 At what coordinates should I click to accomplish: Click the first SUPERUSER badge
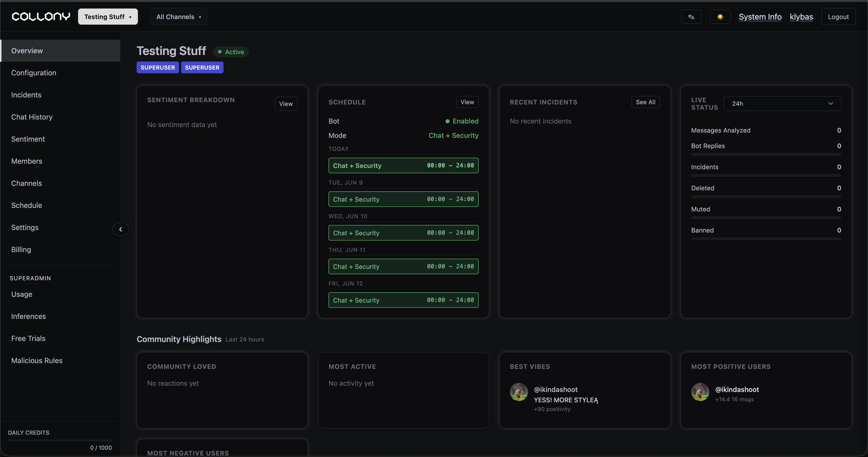[x=158, y=67]
